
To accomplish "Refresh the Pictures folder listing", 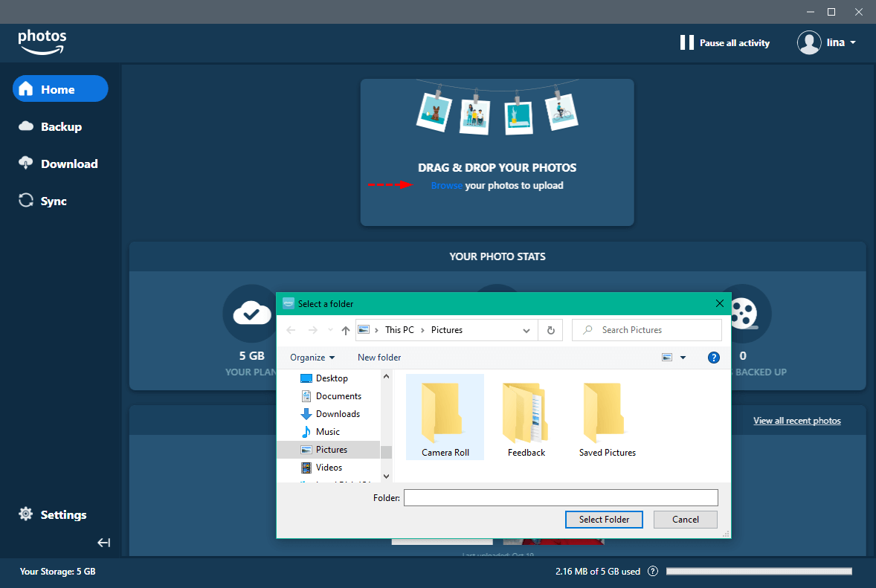I will 550,330.
